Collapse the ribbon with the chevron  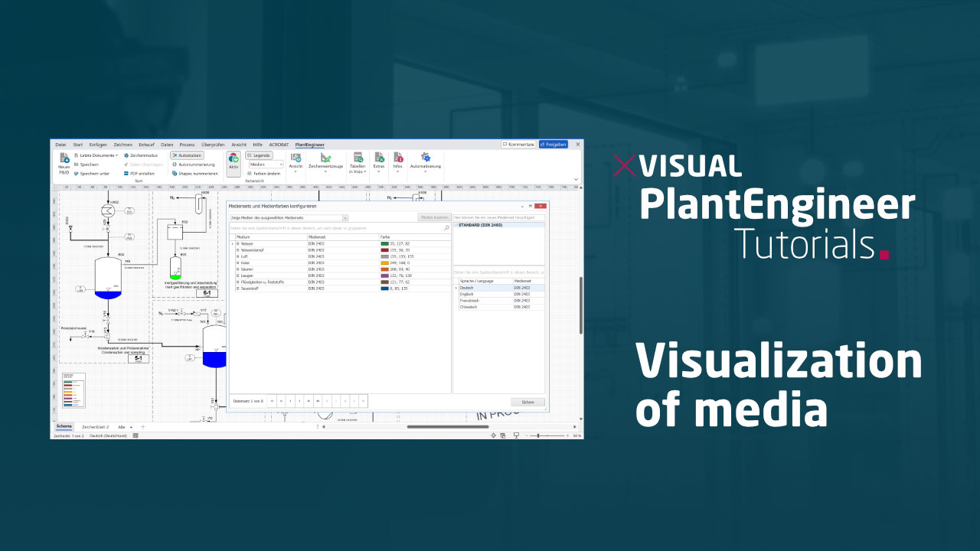click(x=577, y=180)
